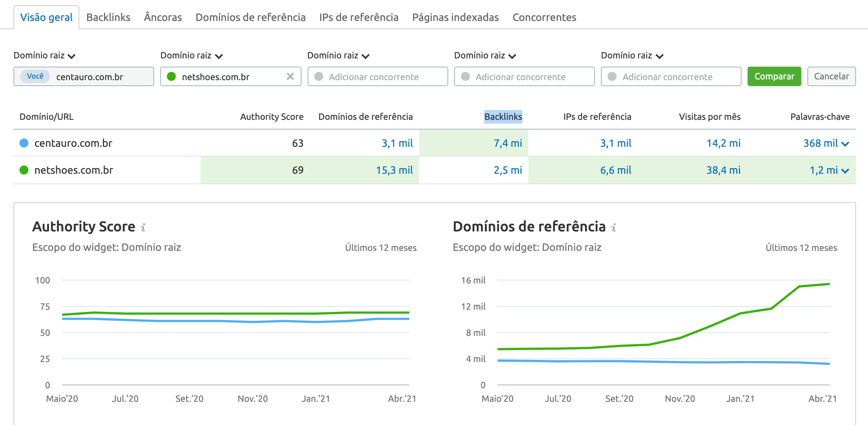This screenshot has width=868, height=425.
Task: Click the Domínios de referência chart info icon
Action: pyautogui.click(x=614, y=227)
